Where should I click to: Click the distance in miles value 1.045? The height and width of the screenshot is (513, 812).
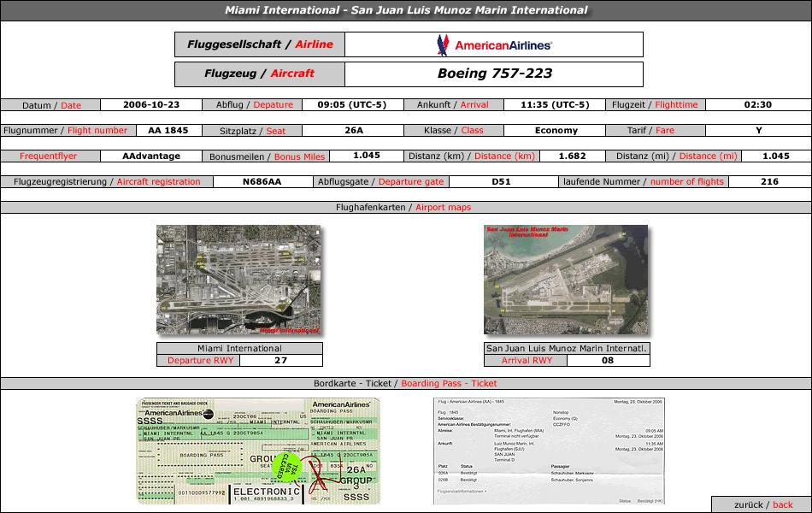pos(776,156)
